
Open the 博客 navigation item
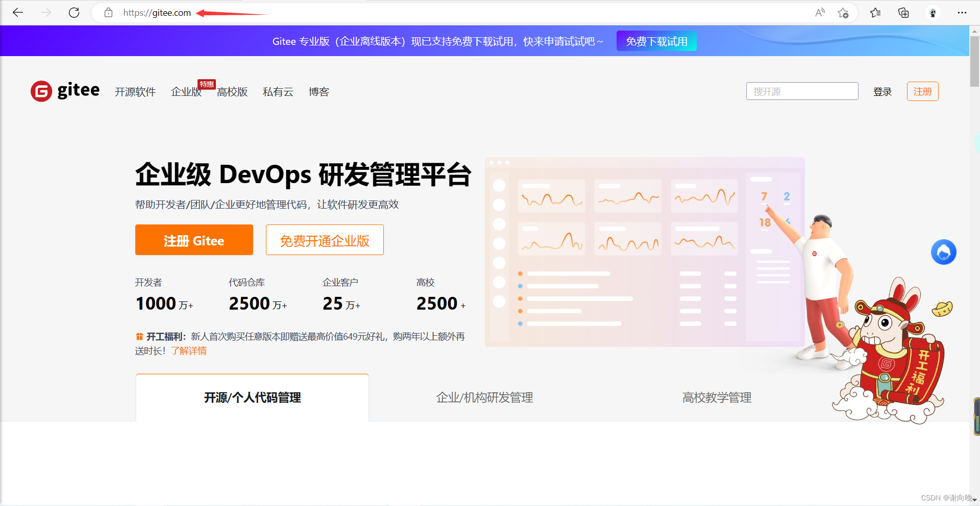(318, 92)
